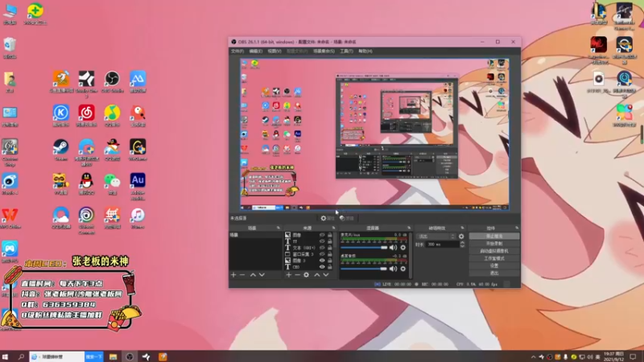The image size is (644, 362).
Task: Open the Windows Start button
Action: click(6, 357)
